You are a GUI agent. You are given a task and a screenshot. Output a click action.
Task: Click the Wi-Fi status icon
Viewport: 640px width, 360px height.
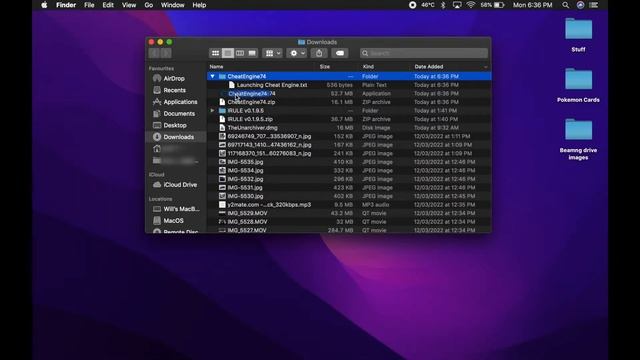pyautogui.click(x=471, y=5)
